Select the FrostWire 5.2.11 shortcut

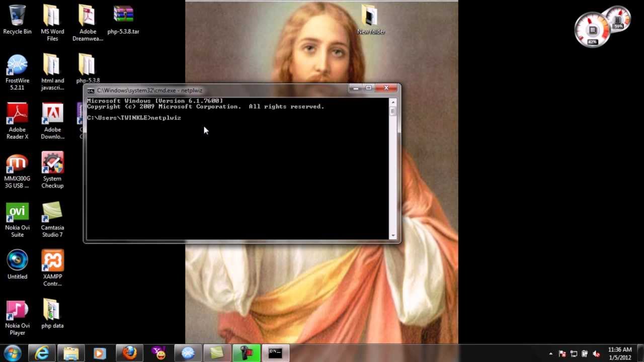(x=17, y=72)
